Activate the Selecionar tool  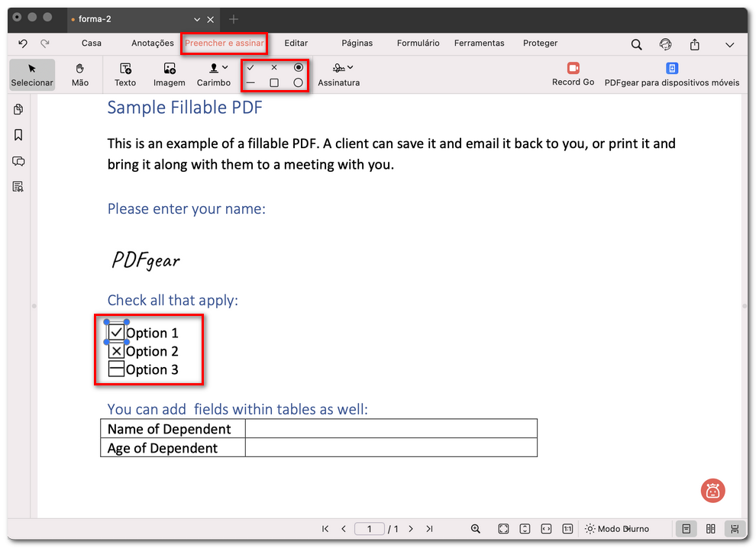[x=32, y=75]
